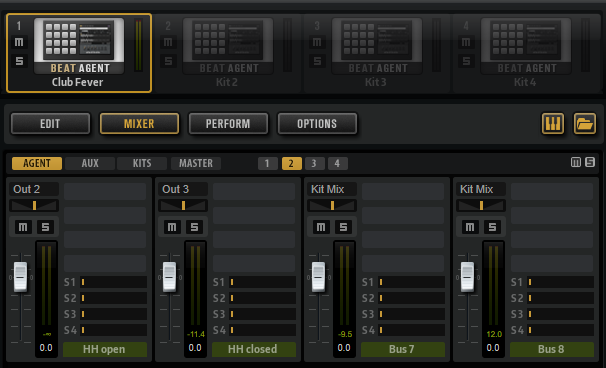Viewport: 606px width, 368px height.
Task: Switch to the AUX mixer tab
Action: [x=90, y=163]
